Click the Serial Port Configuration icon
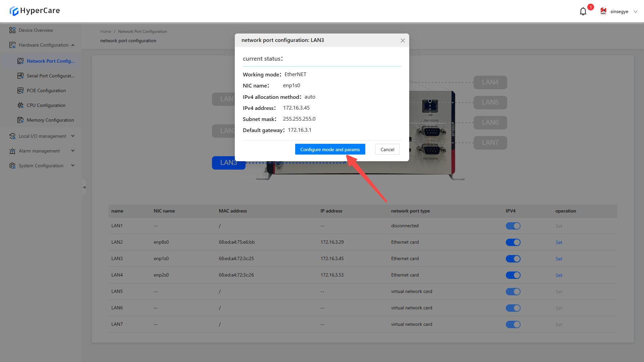644x362 pixels. click(20, 76)
